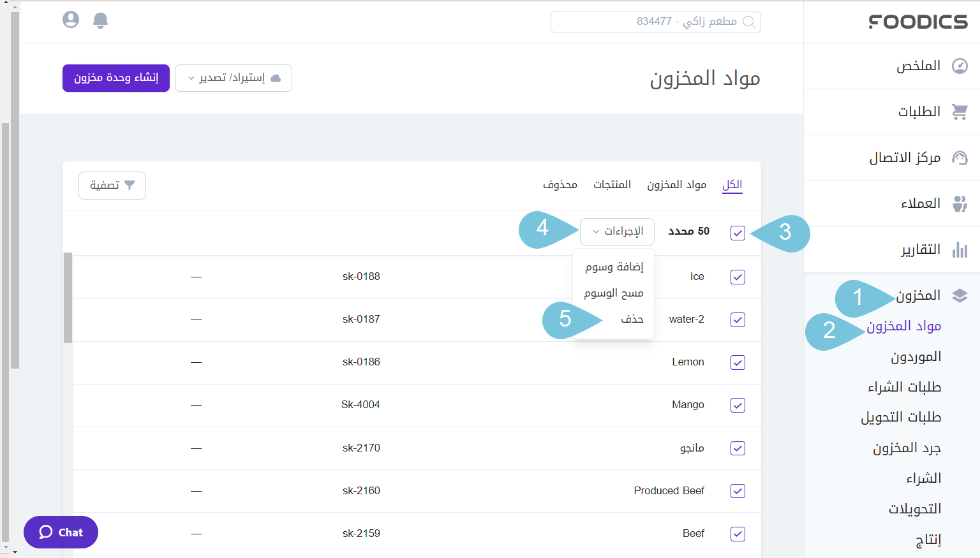This screenshot has height=558, width=980.
Task: Click the layers icon for المخزون
Action: tap(960, 296)
